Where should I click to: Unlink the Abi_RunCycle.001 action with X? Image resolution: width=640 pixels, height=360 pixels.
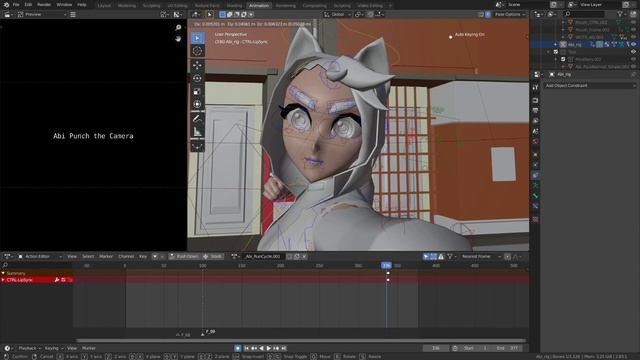click(304, 256)
